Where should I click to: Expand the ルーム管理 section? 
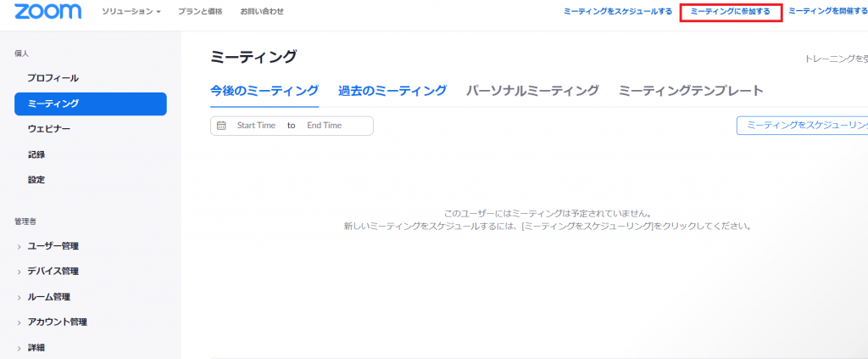[49, 297]
